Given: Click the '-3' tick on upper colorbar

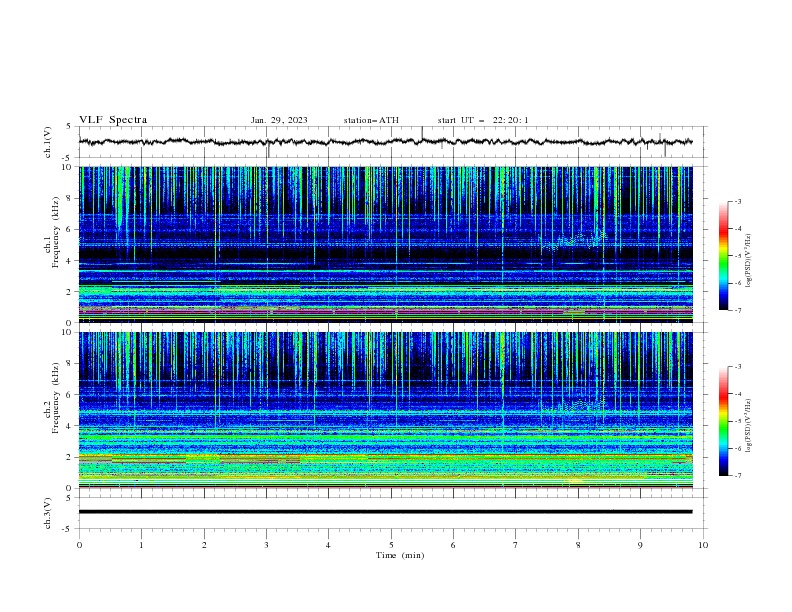Looking at the screenshot, I should 737,201.
